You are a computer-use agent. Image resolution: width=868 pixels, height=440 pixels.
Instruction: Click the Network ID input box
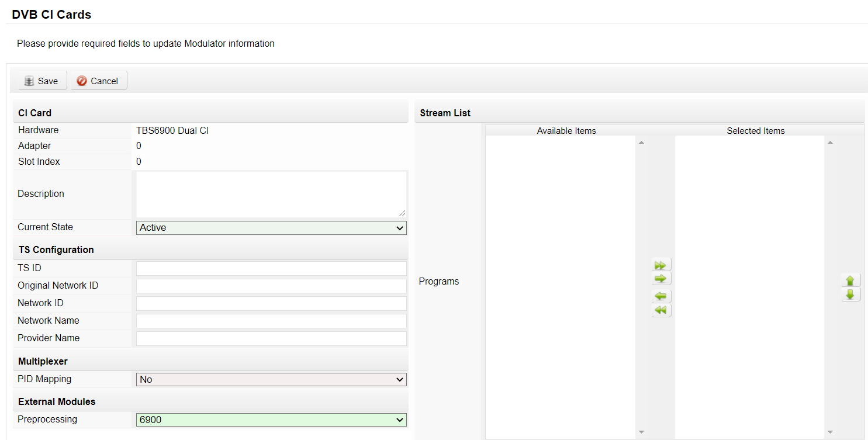click(x=271, y=304)
